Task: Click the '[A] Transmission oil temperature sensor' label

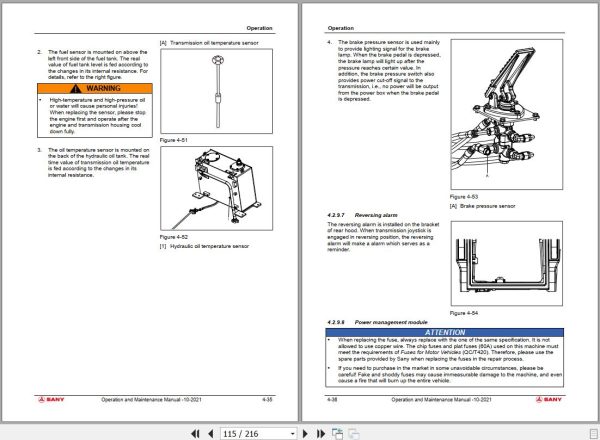Action: (209, 43)
